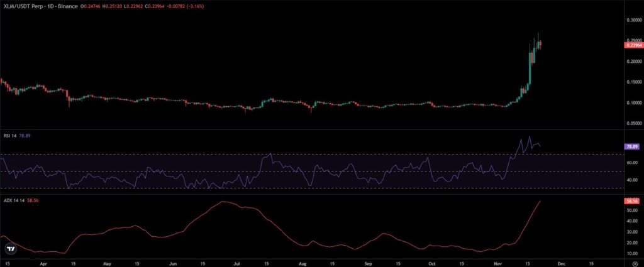Image resolution: width=644 pixels, height=267 pixels.
Task: Click the 40.00 RSI axis label
Action: [x=632, y=180]
